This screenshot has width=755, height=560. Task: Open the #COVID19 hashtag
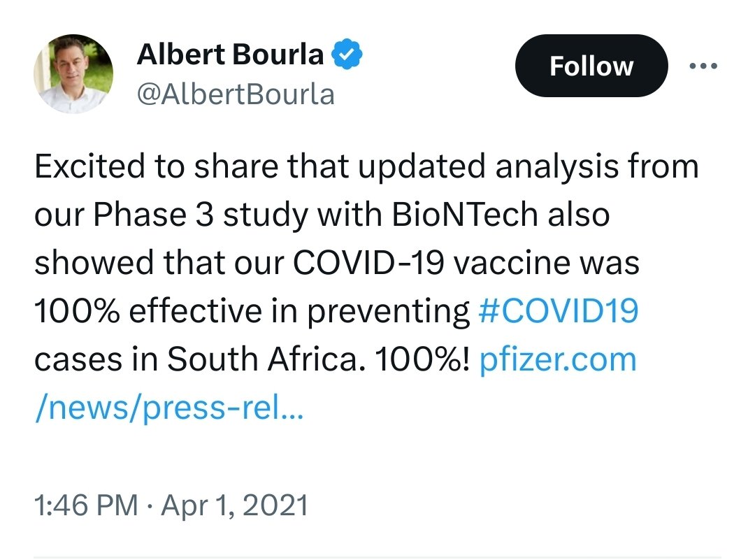559,310
